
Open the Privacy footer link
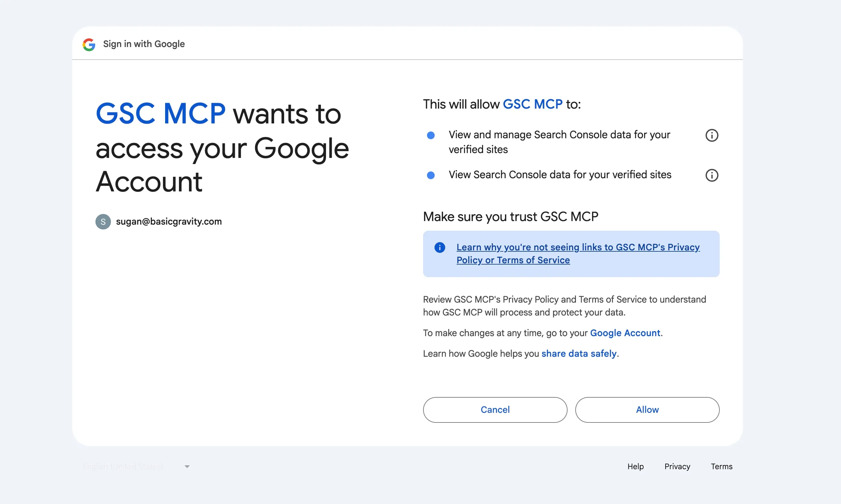[x=677, y=467]
